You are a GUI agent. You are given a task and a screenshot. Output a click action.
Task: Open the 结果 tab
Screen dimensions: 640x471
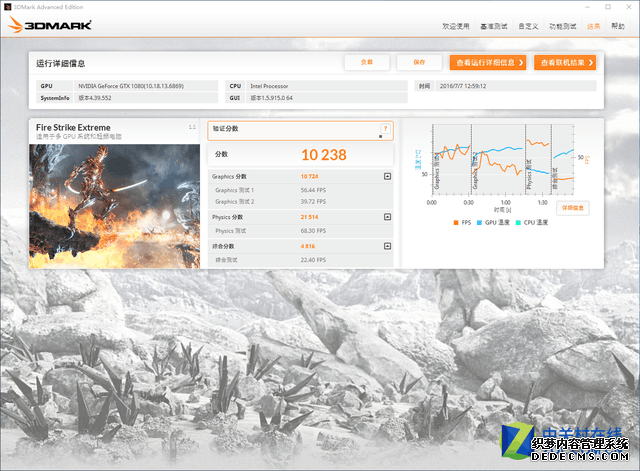(593, 27)
